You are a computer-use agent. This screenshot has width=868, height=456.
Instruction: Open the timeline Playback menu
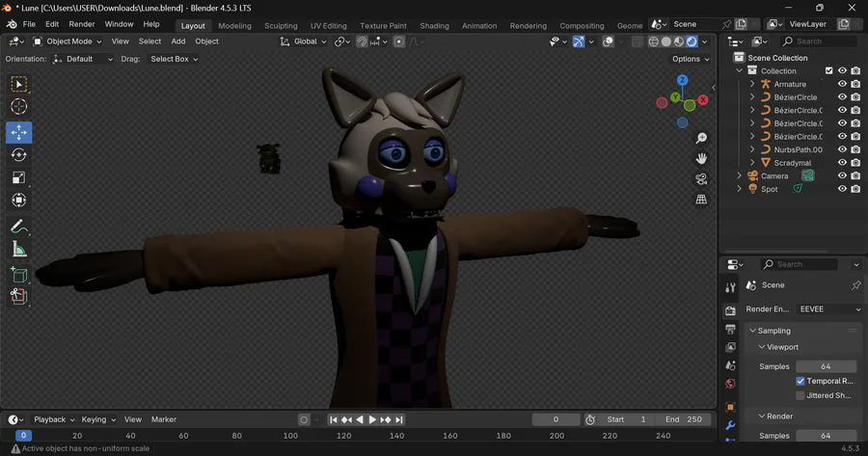click(54, 419)
